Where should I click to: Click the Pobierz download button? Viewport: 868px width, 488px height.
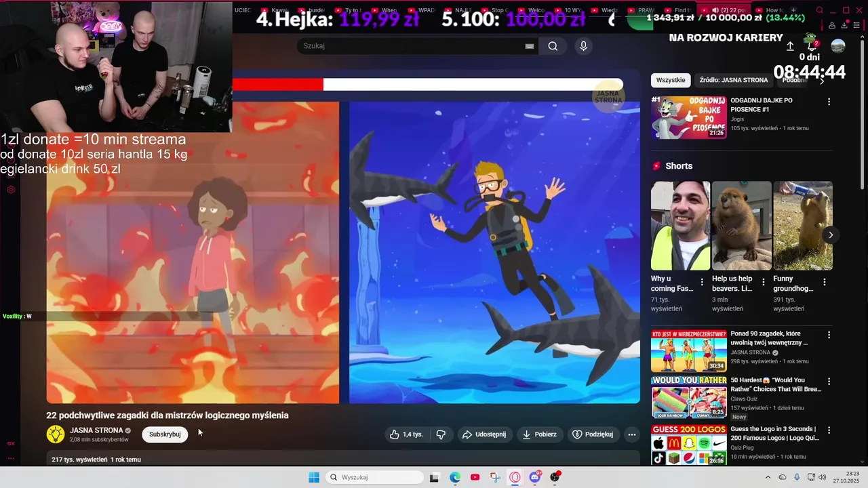tap(539, 434)
